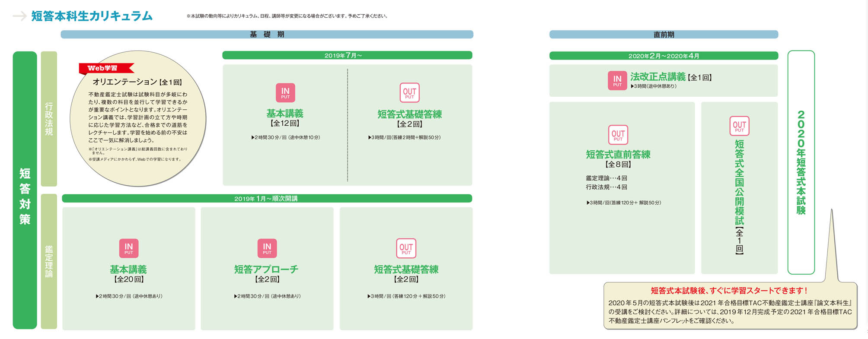Select the 基礎期 header bar
Viewport: 868px width, 339px height.
click(267, 35)
